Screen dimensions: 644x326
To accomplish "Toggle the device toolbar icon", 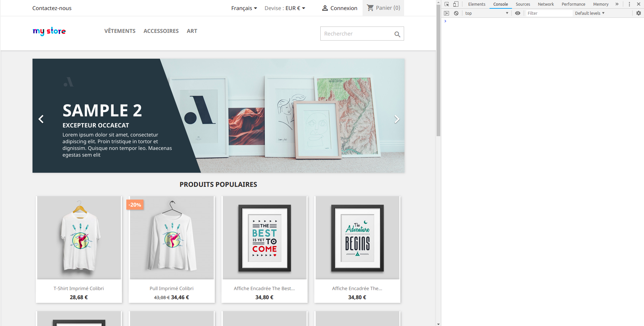I will click(x=456, y=4).
